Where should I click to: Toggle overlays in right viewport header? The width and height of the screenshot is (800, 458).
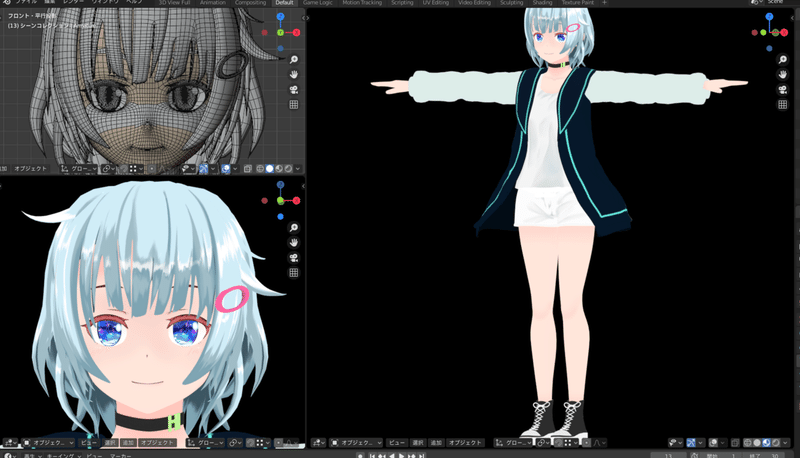pos(713,443)
